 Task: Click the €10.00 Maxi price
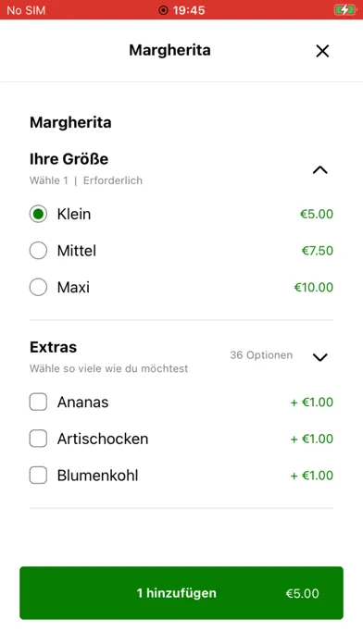314,287
